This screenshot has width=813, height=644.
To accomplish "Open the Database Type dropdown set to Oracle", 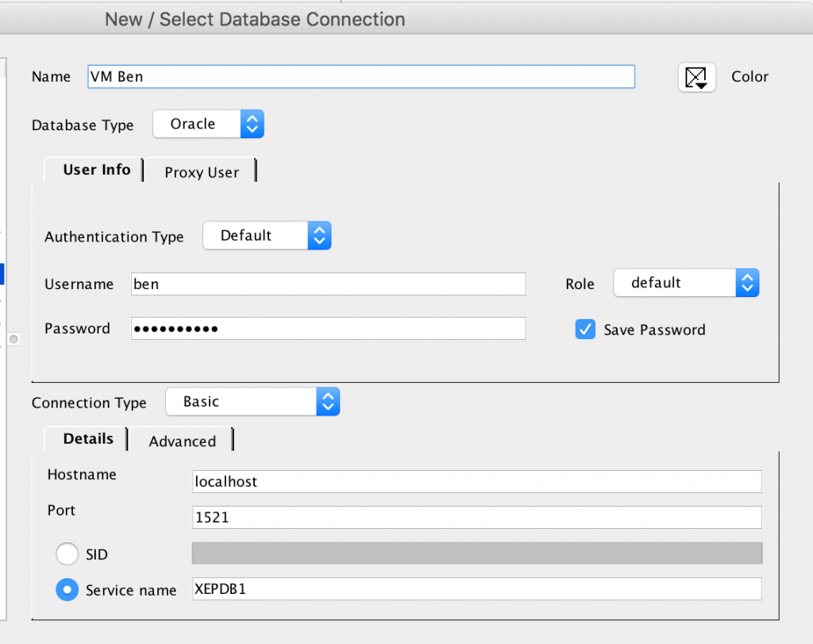I will point(208,124).
